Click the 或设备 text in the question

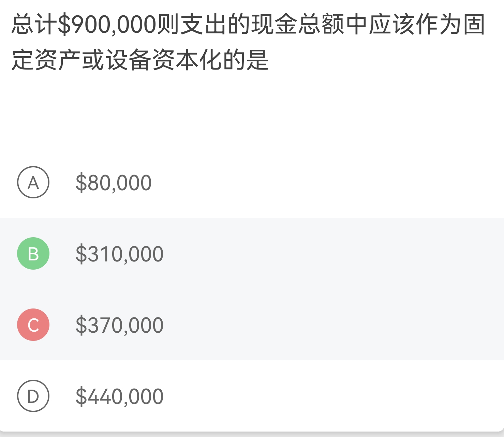[117, 60]
